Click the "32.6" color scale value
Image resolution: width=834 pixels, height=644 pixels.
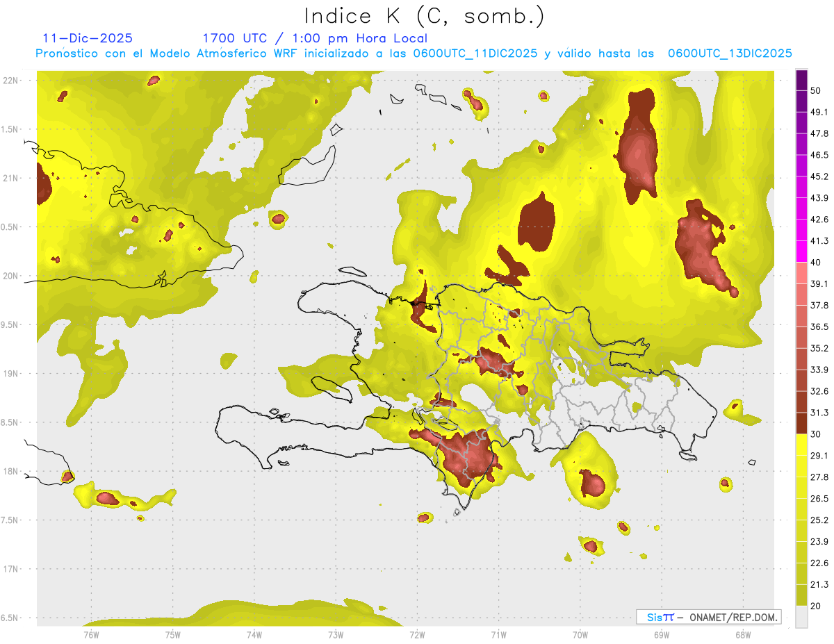pyautogui.click(x=819, y=391)
